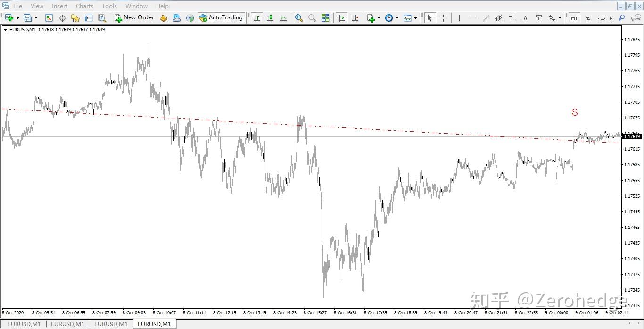This screenshot has height=329, width=644.
Task: Open the Help menu
Action: pos(162,6)
